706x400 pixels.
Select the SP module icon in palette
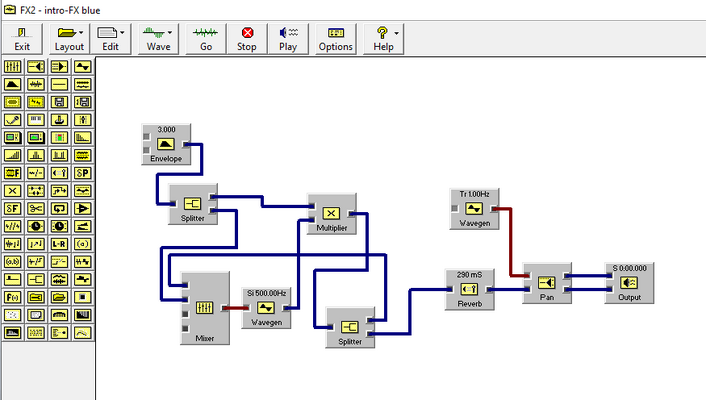point(83,173)
